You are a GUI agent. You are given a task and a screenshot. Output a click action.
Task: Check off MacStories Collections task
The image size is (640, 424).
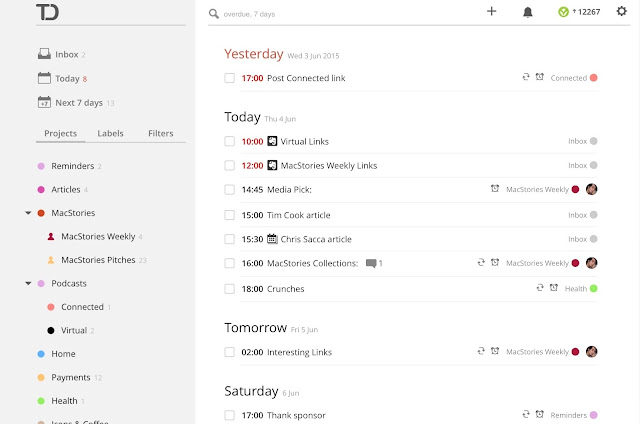tap(229, 263)
